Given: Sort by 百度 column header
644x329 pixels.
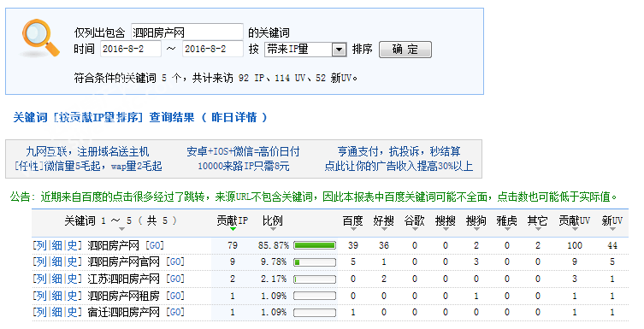Looking at the screenshot, I should pyautogui.click(x=353, y=222).
